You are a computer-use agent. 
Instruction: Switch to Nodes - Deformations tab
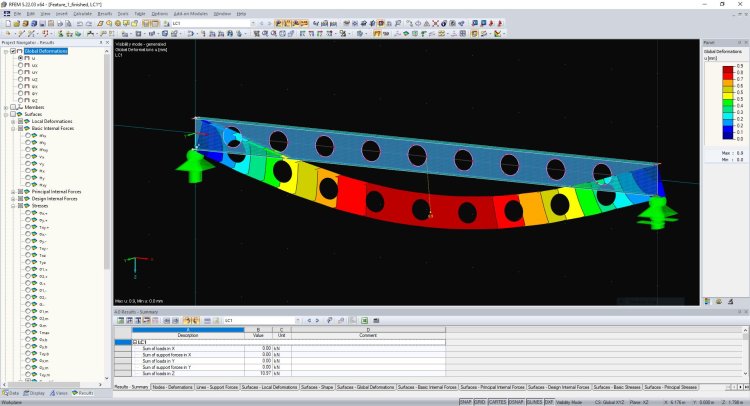pyautogui.click(x=173, y=386)
